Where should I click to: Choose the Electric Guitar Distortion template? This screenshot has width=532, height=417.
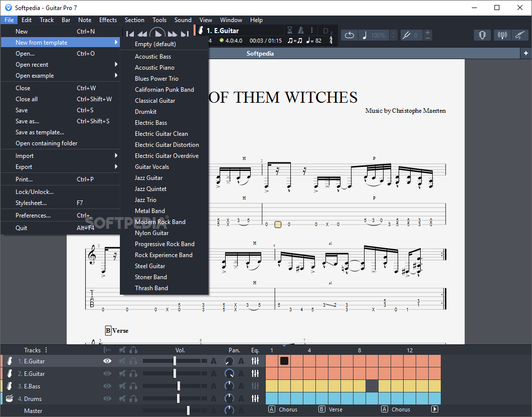click(164, 145)
